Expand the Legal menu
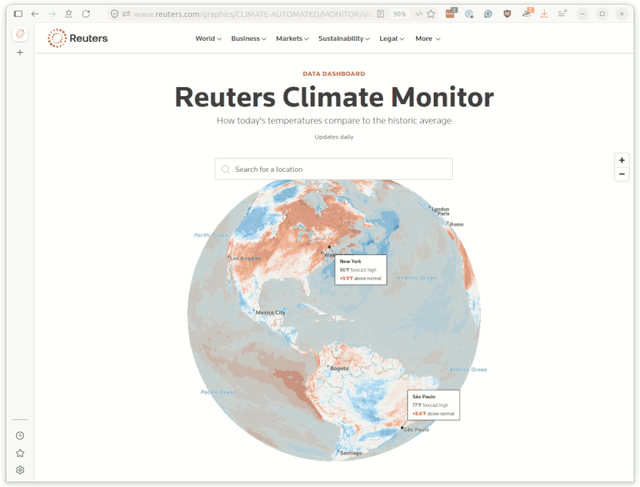This screenshot has width=640, height=487. (x=392, y=39)
